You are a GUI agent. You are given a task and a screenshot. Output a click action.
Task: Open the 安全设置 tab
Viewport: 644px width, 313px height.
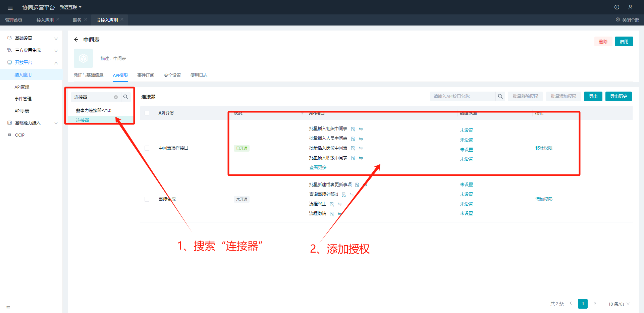(172, 75)
